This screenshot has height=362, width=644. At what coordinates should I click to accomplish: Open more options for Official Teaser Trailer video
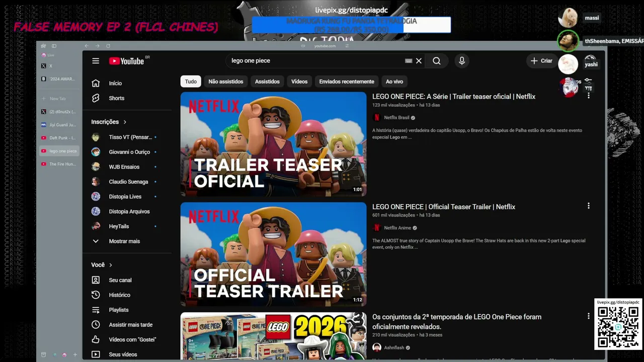pyautogui.click(x=588, y=206)
